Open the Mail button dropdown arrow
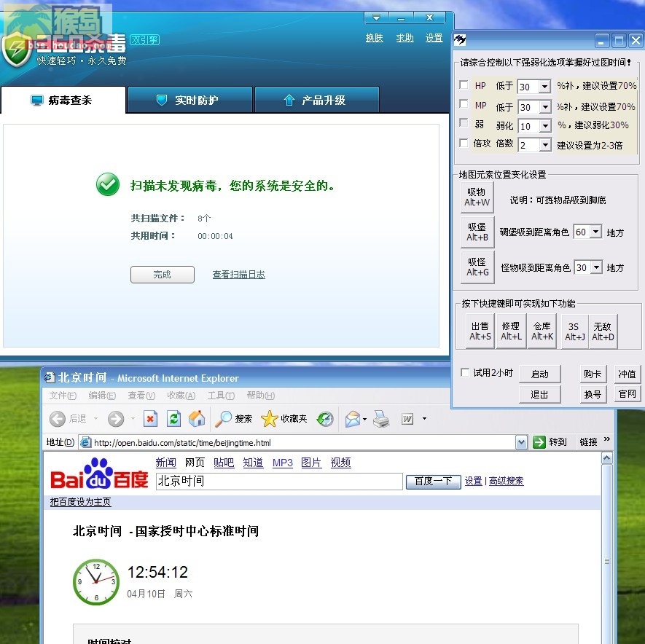The image size is (645, 644). pyautogui.click(x=364, y=419)
